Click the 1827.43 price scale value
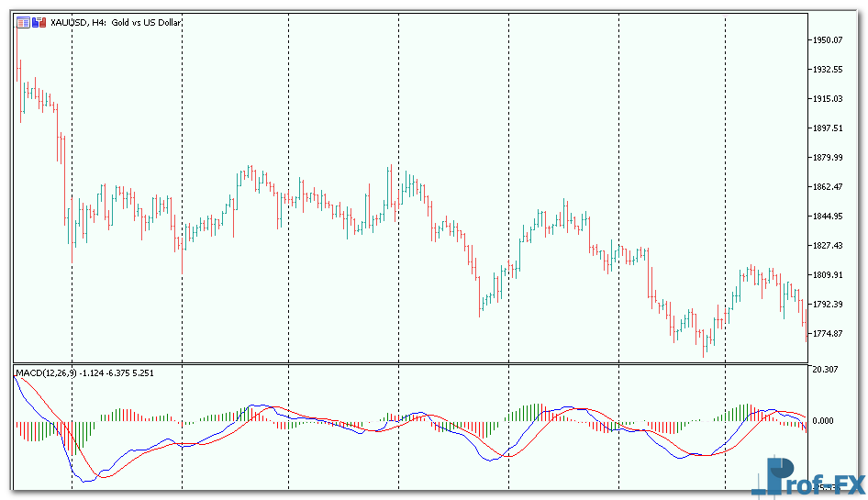 click(x=828, y=246)
